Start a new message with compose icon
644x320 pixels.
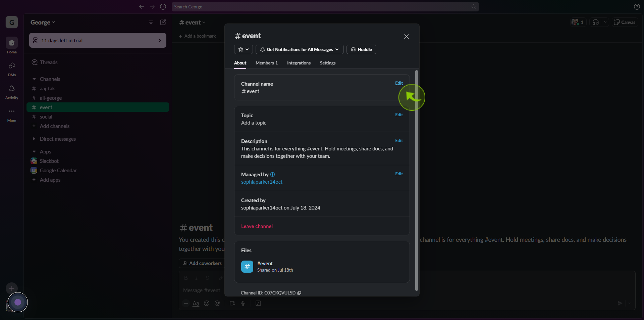(x=163, y=22)
